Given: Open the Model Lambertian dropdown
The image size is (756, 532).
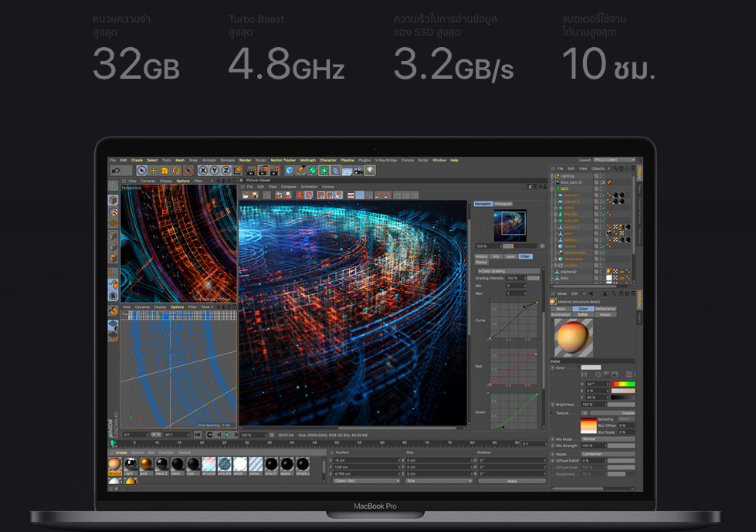Looking at the screenshot, I should click(608, 454).
